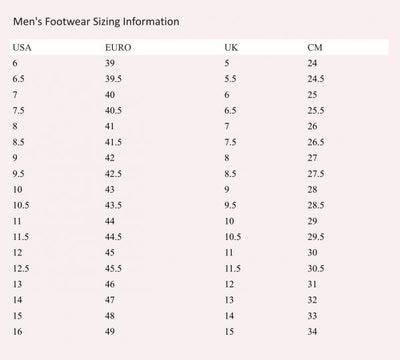The height and width of the screenshot is (360, 400).
Task: Select the UK column header
Action: click(x=231, y=48)
